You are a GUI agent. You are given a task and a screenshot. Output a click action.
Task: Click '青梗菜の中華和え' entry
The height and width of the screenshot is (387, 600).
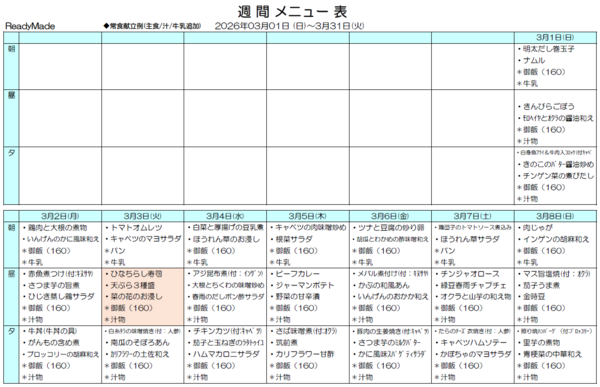[x=552, y=354]
